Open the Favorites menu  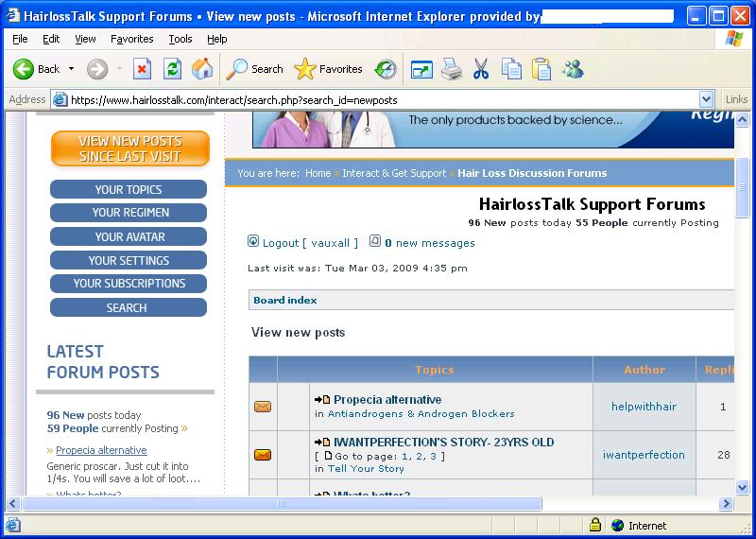pos(131,39)
